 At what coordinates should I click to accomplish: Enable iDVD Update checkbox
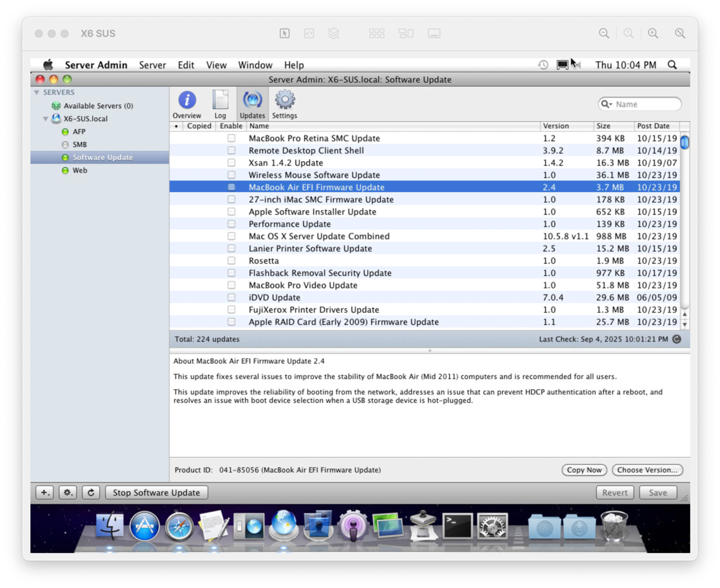pyautogui.click(x=231, y=297)
